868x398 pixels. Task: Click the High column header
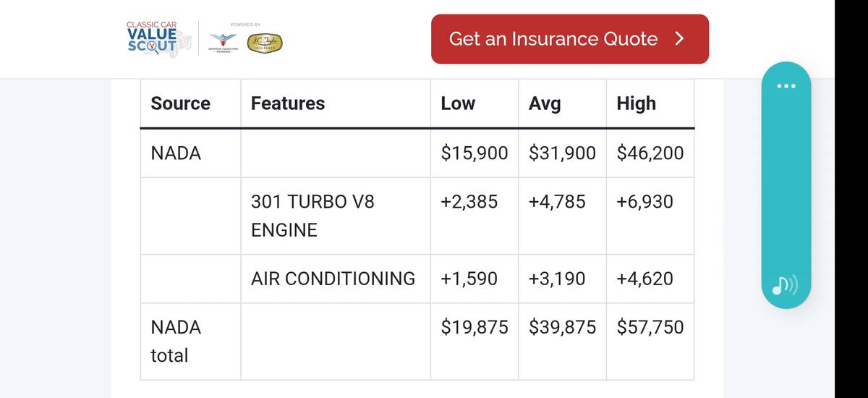[x=637, y=103]
